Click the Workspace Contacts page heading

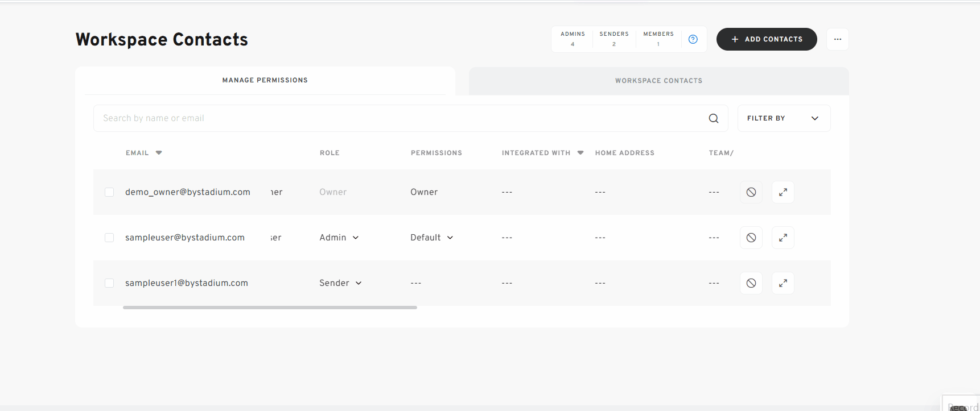click(162, 39)
